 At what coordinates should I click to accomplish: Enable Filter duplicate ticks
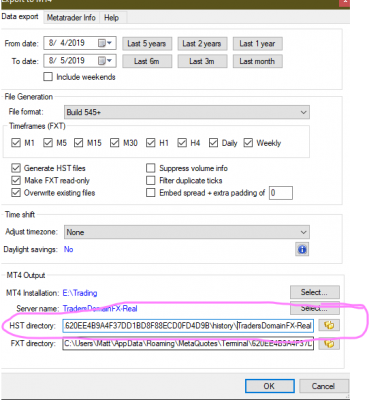pos(151,180)
